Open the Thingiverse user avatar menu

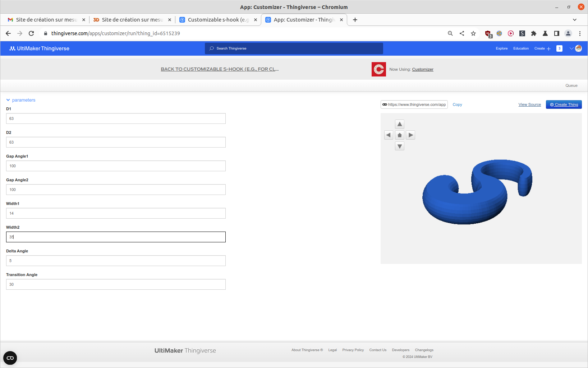[578, 48]
